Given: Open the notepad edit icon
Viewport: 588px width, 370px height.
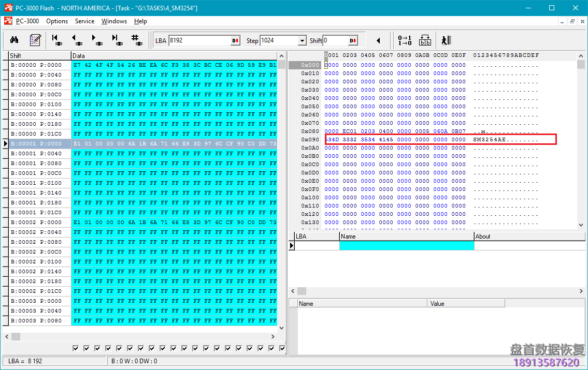Looking at the screenshot, I should (x=35, y=40).
